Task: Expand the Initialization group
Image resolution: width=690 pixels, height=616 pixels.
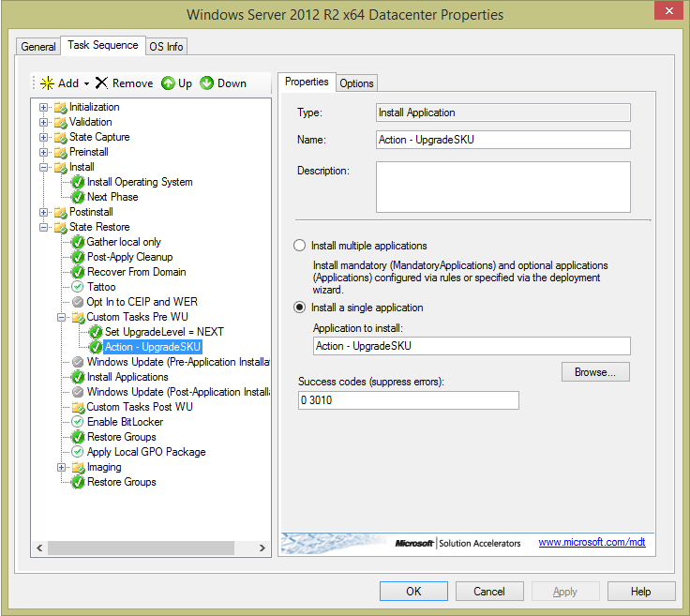Action: [x=43, y=107]
